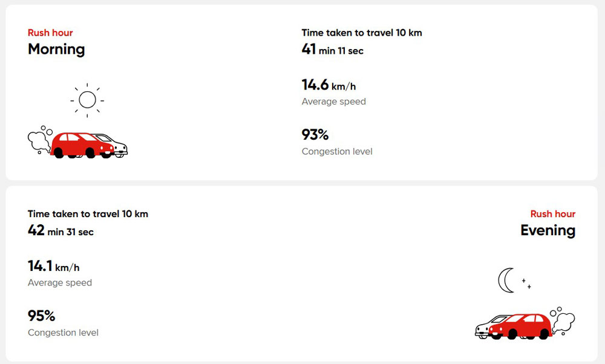Click the small stars beside the moon
The height and width of the screenshot is (364, 605).
(x=526, y=283)
